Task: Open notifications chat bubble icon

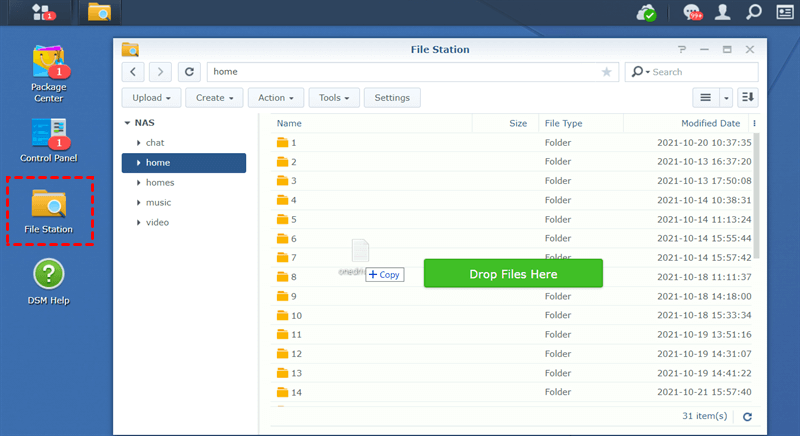Action: 691,12
